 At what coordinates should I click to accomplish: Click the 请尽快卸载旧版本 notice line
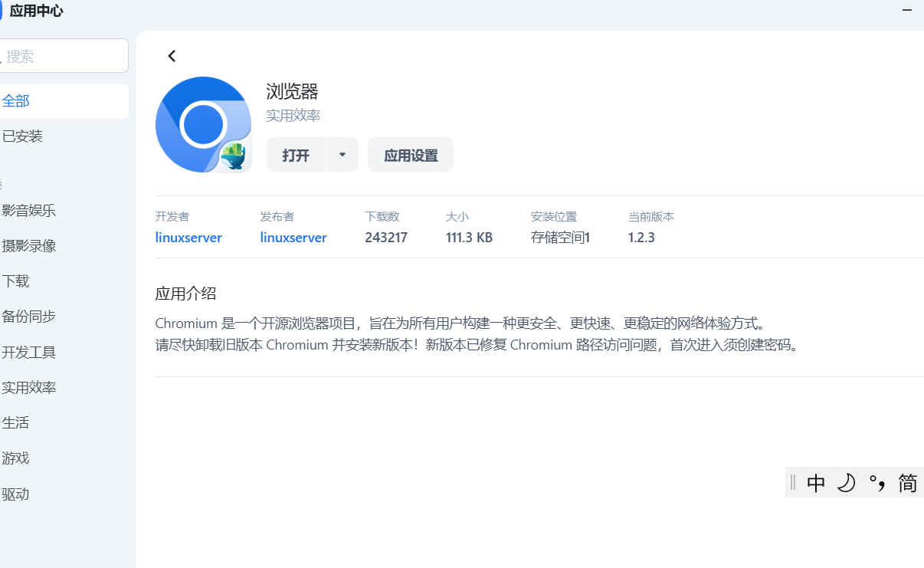[x=478, y=345]
